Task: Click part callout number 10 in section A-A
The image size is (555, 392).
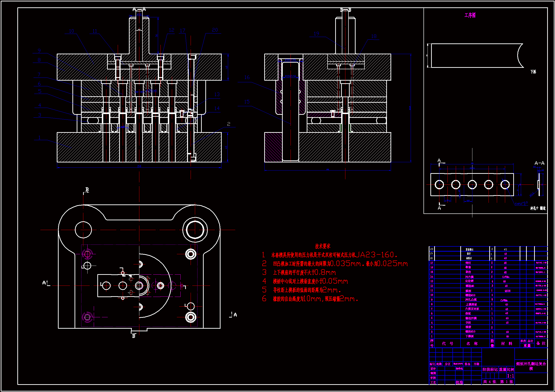Action: (x=71, y=31)
